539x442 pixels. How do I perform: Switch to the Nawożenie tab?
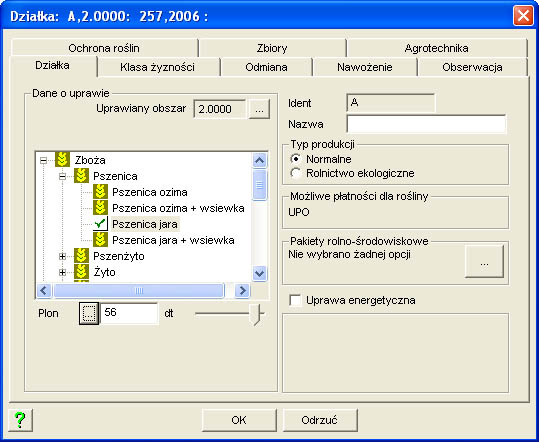(x=365, y=67)
